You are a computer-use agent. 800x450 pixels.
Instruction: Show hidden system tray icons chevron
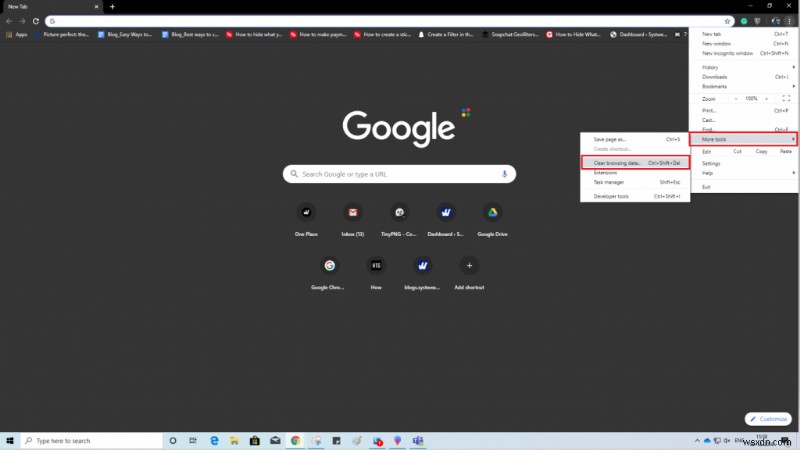coord(697,440)
